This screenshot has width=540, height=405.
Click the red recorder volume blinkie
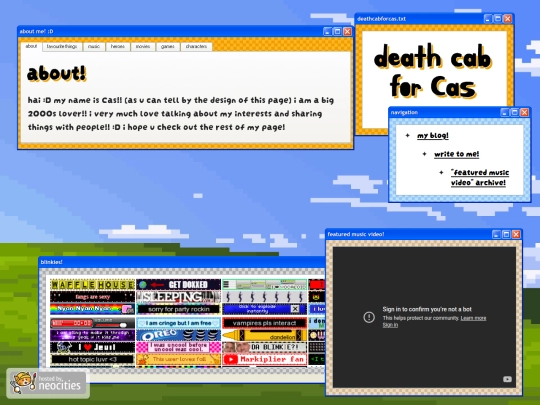(92, 323)
